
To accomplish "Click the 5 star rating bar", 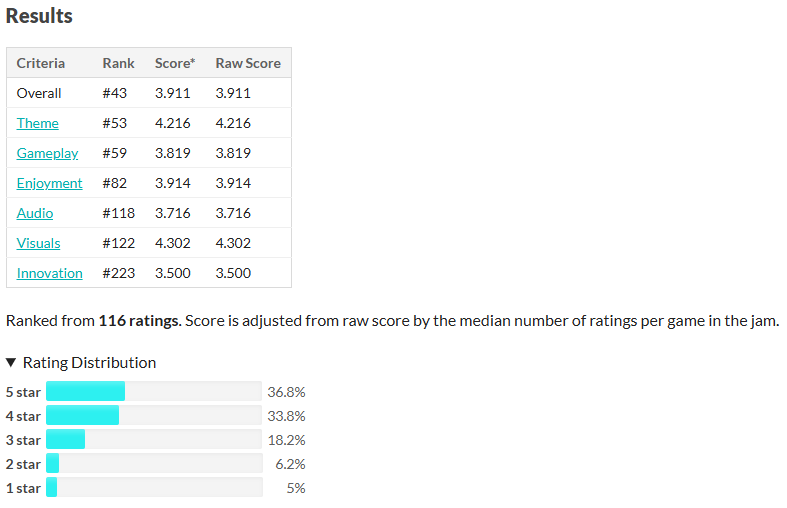I will tap(154, 391).
